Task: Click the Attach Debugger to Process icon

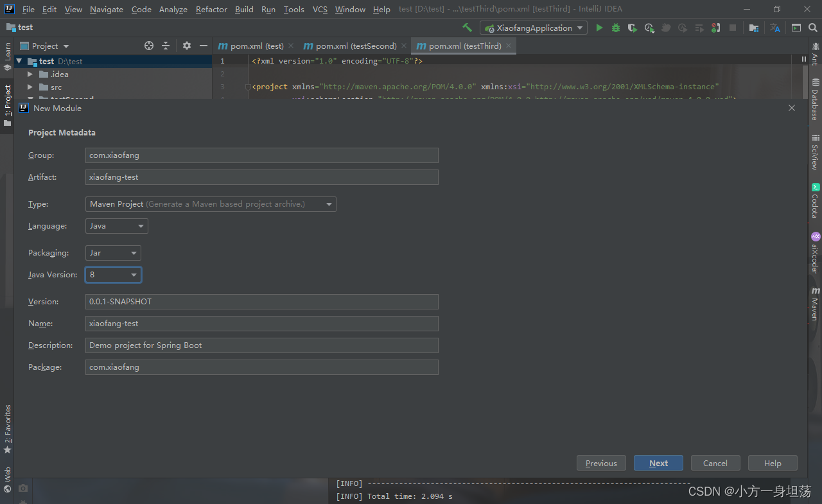Action: [x=716, y=28]
